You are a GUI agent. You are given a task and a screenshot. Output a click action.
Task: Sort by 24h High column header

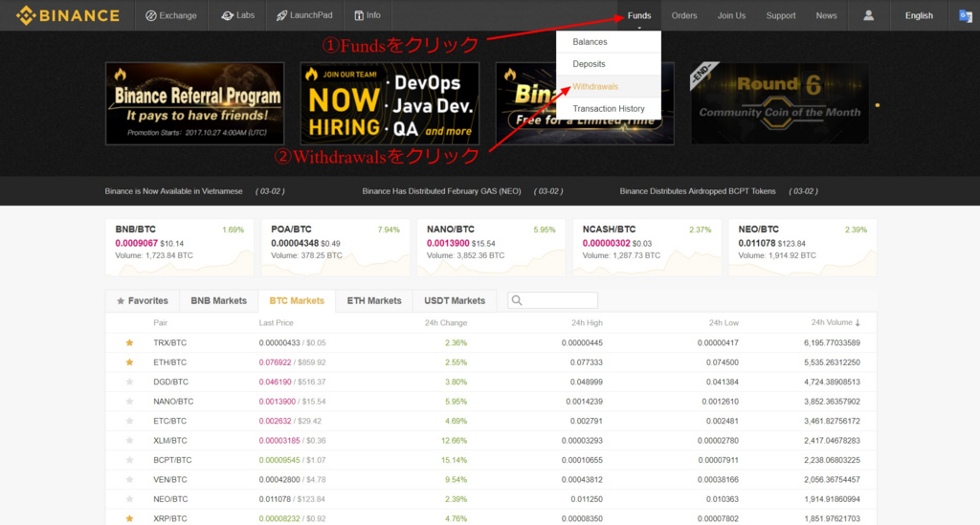pyautogui.click(x=587, y=322)
